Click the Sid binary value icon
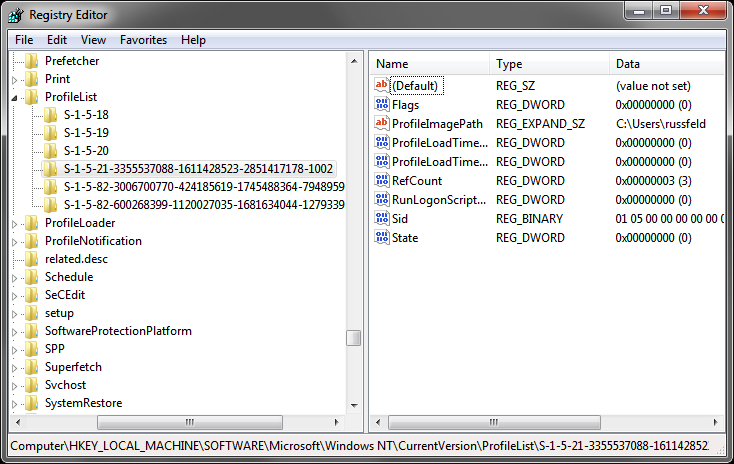 coord(381,219)
